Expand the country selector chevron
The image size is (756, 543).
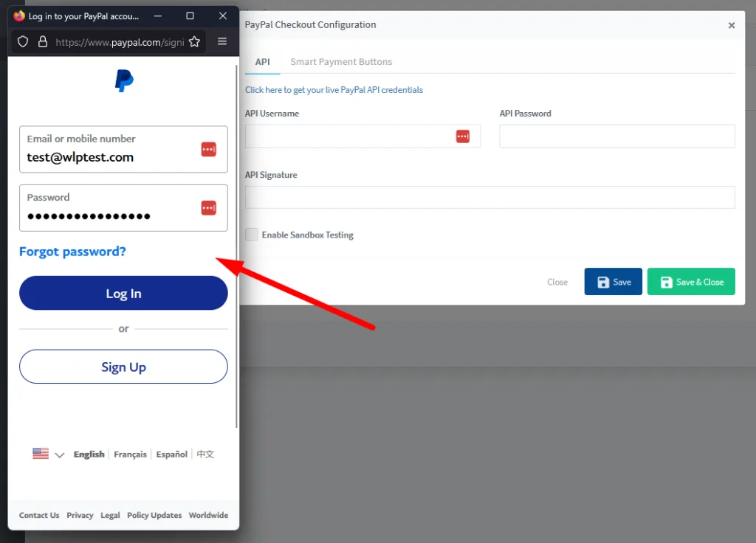pyautogui.click(x=59, y=454)
